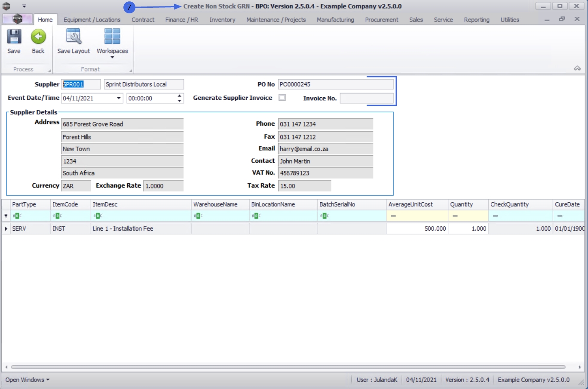Close the inner document window
588x389 pixels.
click(577, 19)
